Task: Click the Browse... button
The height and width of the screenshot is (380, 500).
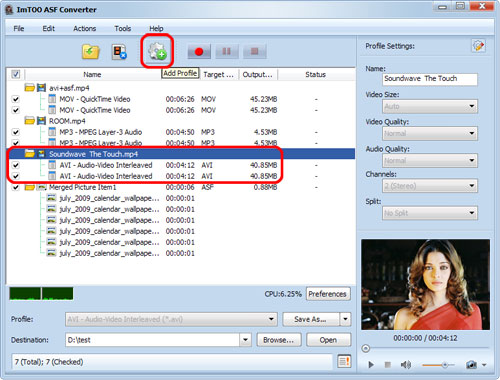Action: click(279, 340)
